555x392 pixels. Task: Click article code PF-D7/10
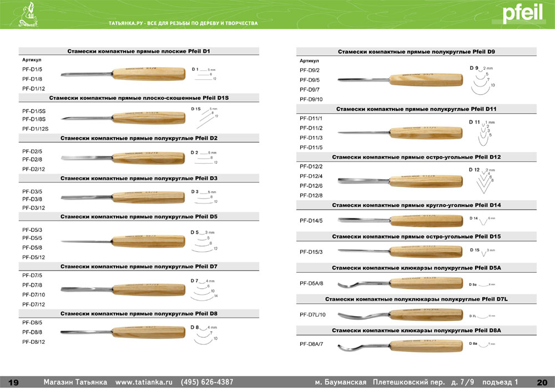pyautogui.click(x=34, y=294)
